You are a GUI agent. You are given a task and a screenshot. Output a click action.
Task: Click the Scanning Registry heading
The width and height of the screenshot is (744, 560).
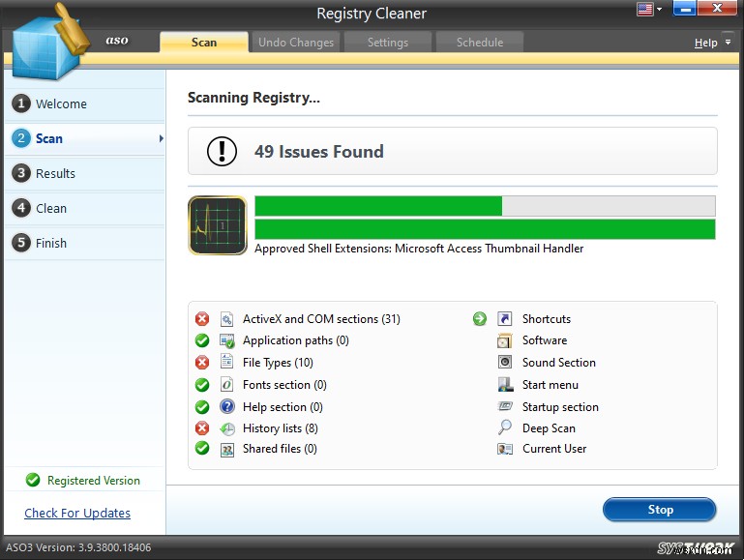coord(253,98)
